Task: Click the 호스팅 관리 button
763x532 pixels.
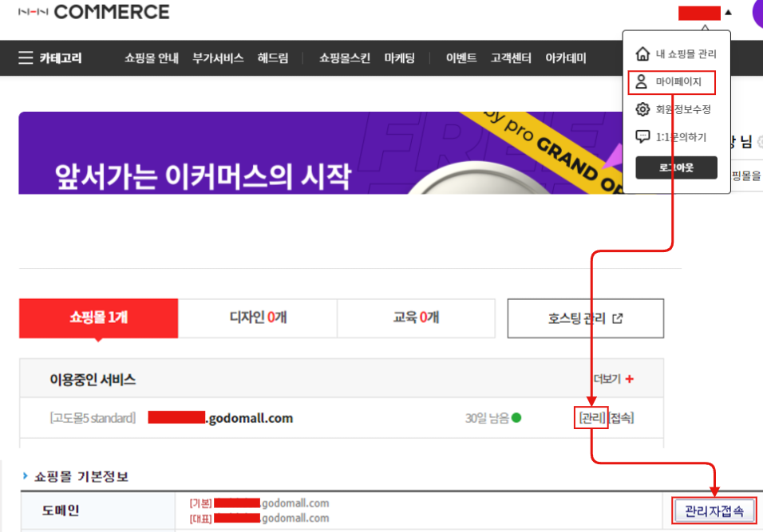Action: [585, 318]
